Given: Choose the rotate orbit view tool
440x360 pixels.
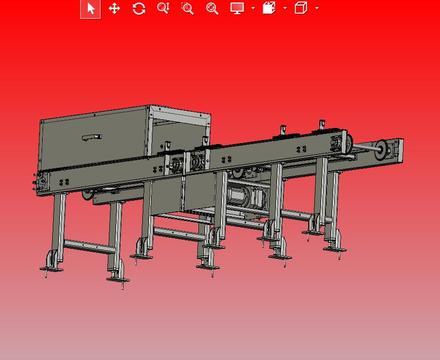Looking at the screenshot, I should 139,8.
